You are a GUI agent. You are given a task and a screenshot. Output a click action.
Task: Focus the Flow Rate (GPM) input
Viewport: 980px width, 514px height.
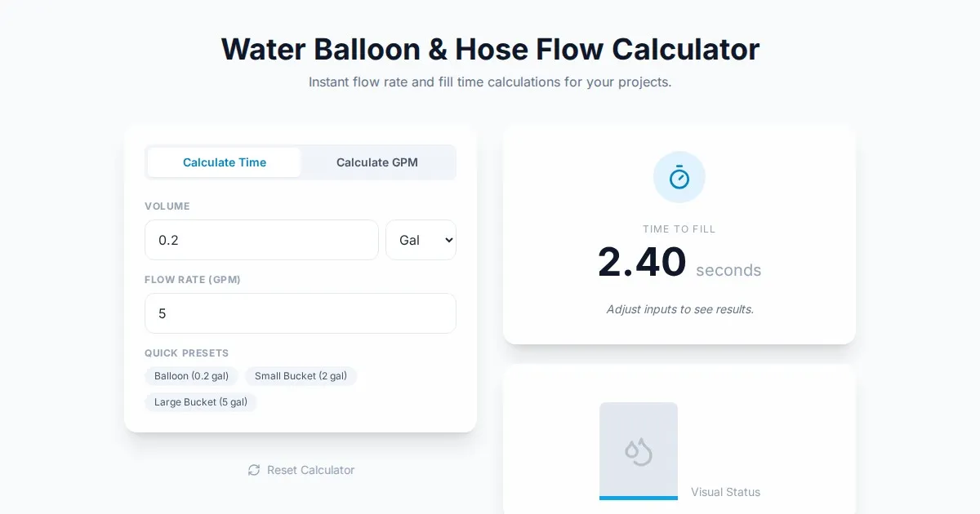(300, 313)
